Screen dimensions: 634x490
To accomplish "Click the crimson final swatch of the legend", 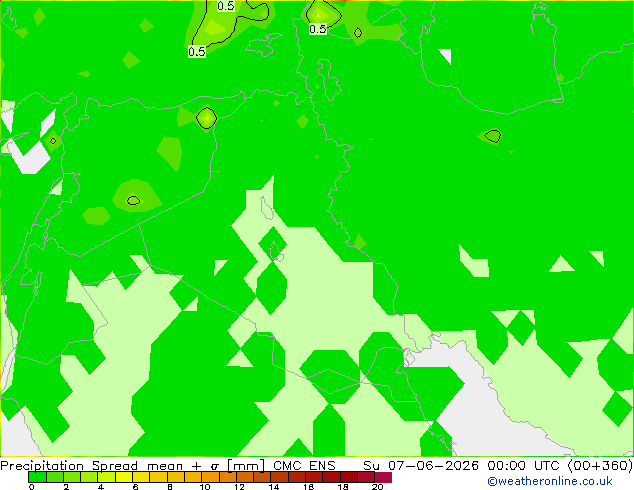I will 383,477.
